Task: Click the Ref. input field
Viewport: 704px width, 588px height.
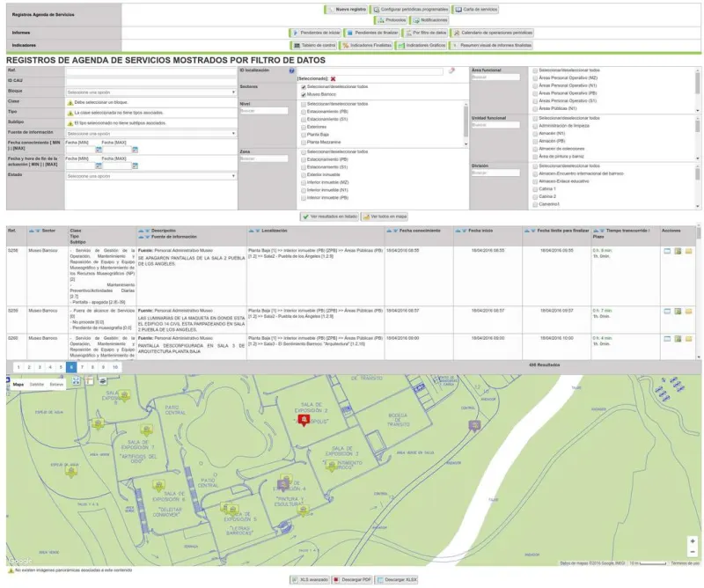Action: click(x=150, y=71)
